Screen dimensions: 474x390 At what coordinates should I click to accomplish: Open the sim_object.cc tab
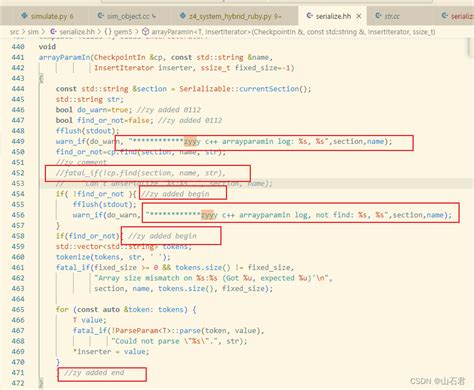point(127,16)
